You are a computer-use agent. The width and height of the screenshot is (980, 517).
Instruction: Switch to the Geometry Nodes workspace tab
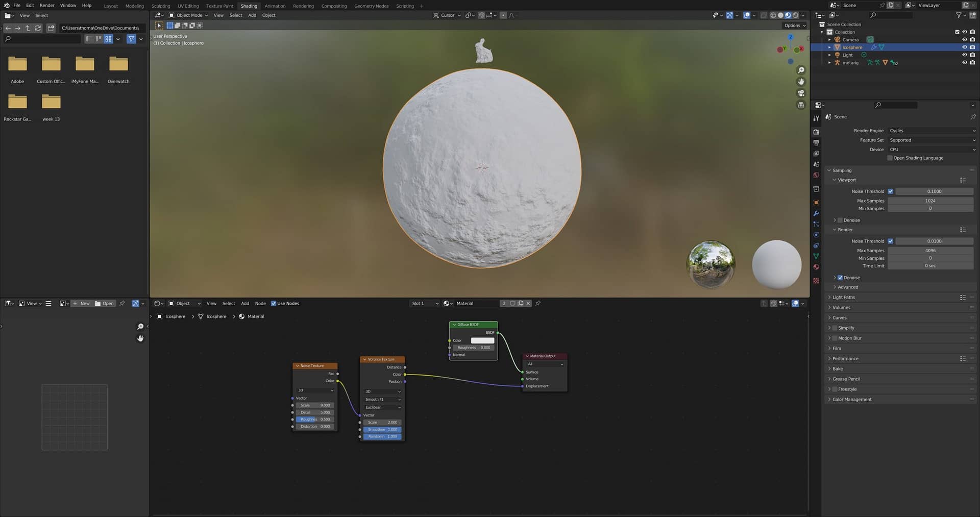pyautogui.click(x=371, y=6)
